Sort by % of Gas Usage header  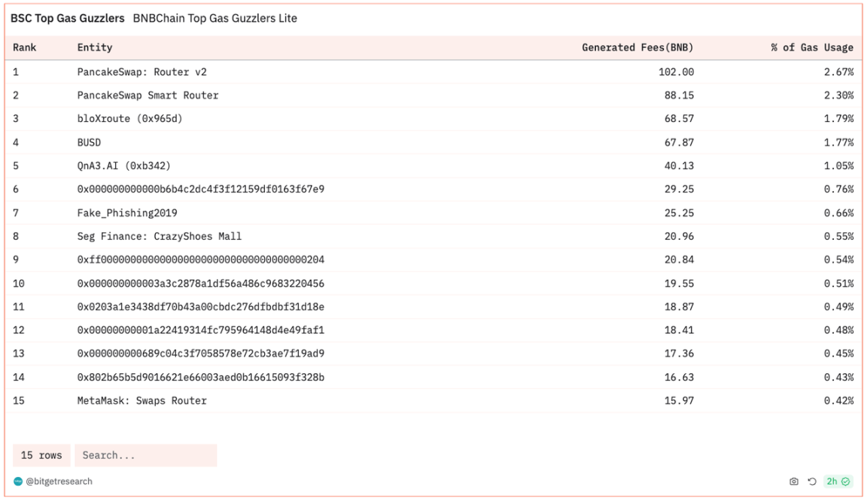click(811, 47)
